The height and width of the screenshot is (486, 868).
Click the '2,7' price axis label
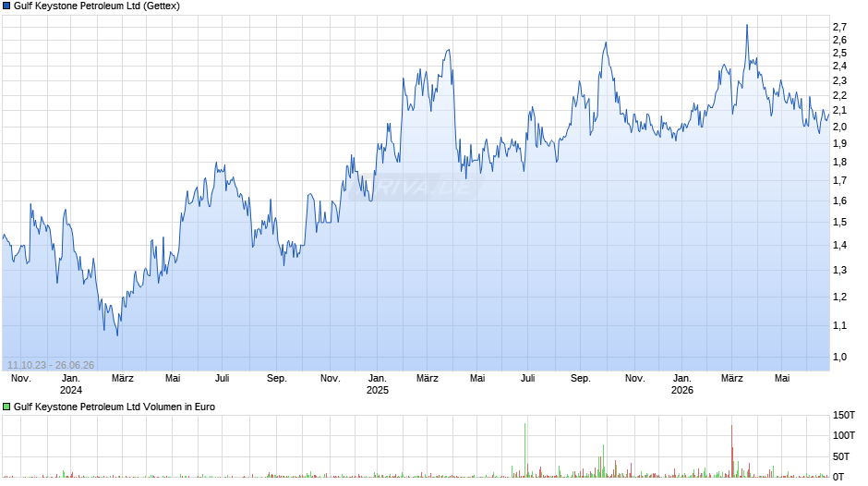839,27
